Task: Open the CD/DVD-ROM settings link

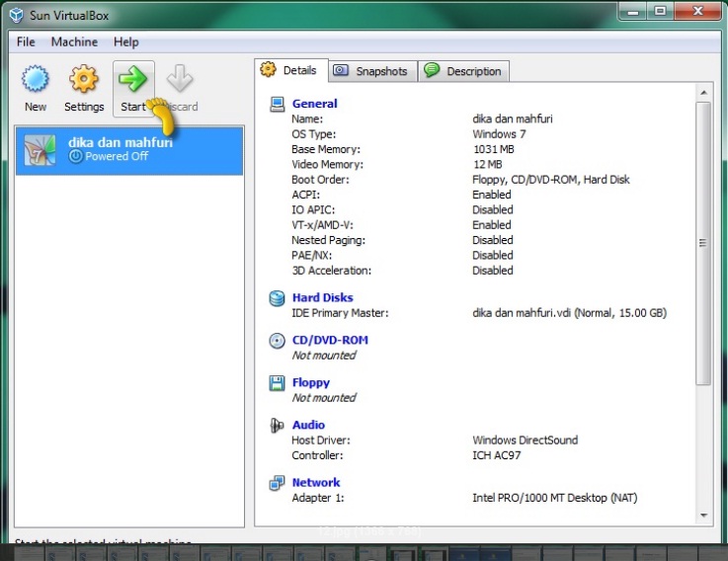Action: tap(330, 340)
